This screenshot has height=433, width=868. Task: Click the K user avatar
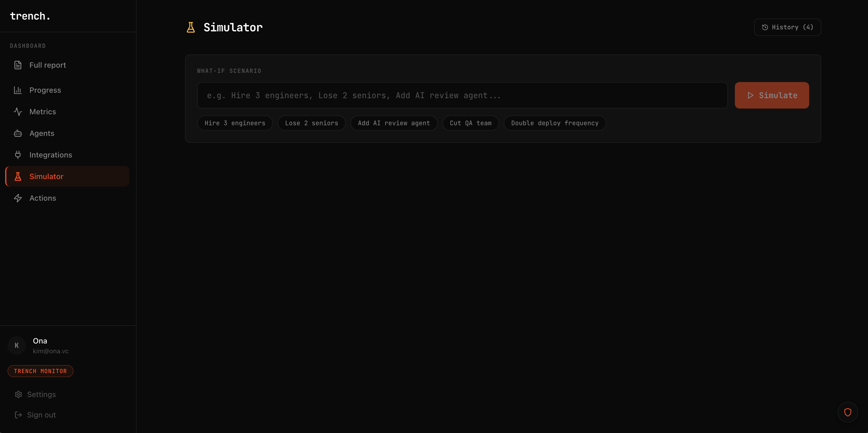16,345
